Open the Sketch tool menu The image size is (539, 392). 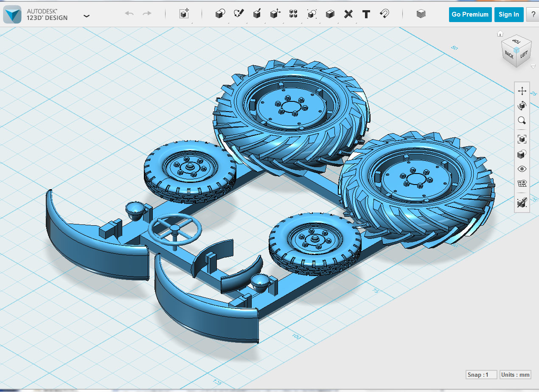coord(239,14)
